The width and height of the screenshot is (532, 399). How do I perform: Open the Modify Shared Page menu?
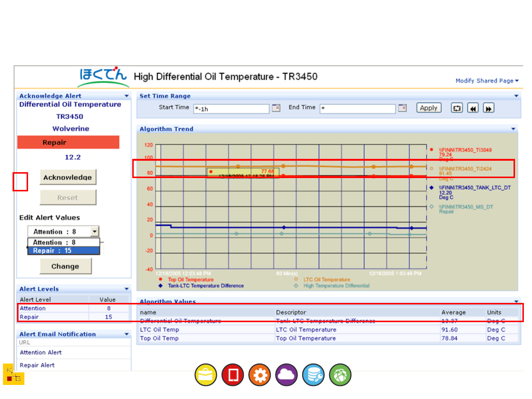coord(487,81)
